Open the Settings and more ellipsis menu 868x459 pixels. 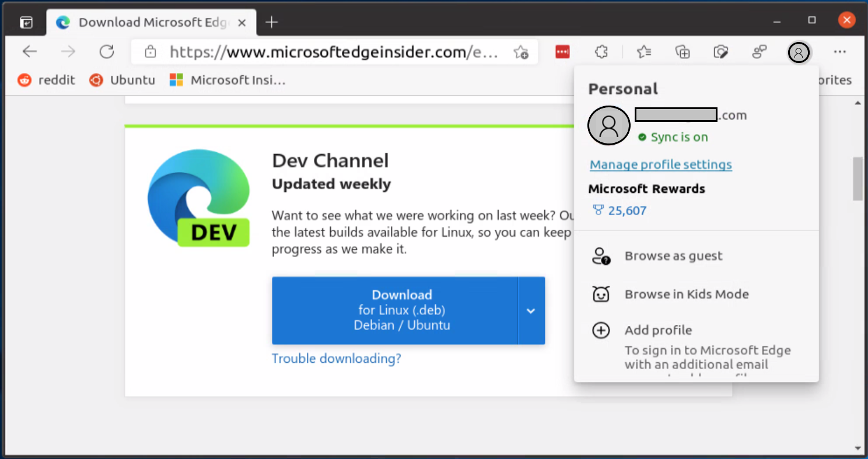(840, 52)
